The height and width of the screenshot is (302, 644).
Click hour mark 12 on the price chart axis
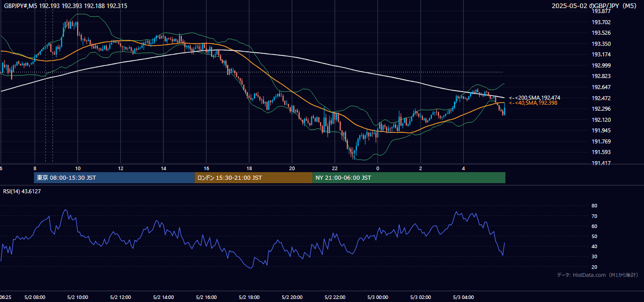(120, 168)
